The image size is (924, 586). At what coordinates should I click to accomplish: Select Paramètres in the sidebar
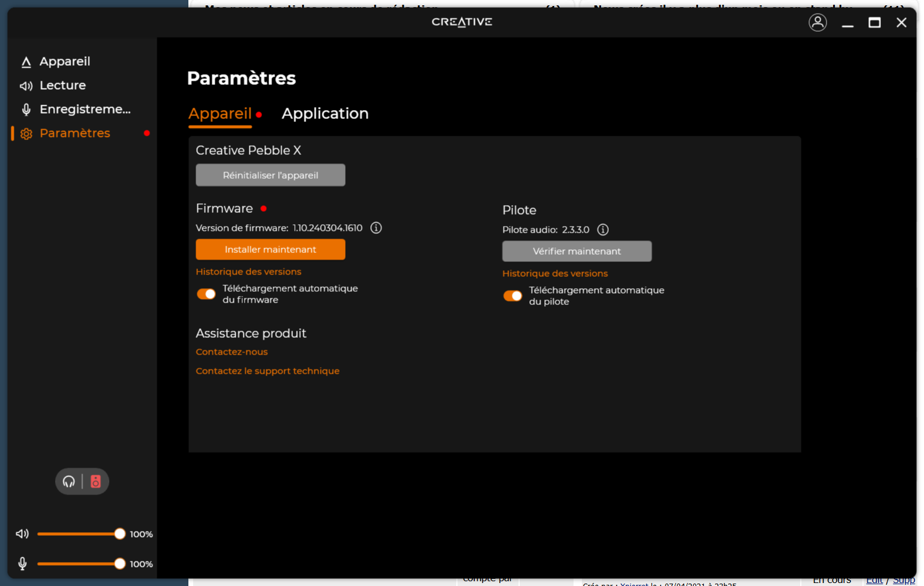click(75, 133)
